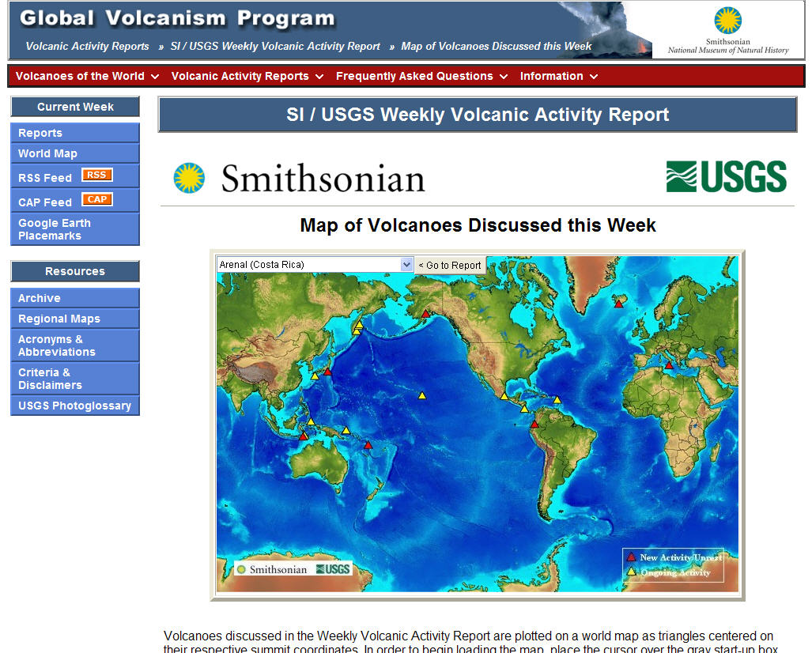Expand the Volcanic Activity Reports menu chevron
Viewport: 812px width, 653px height.
pos(319,77)
